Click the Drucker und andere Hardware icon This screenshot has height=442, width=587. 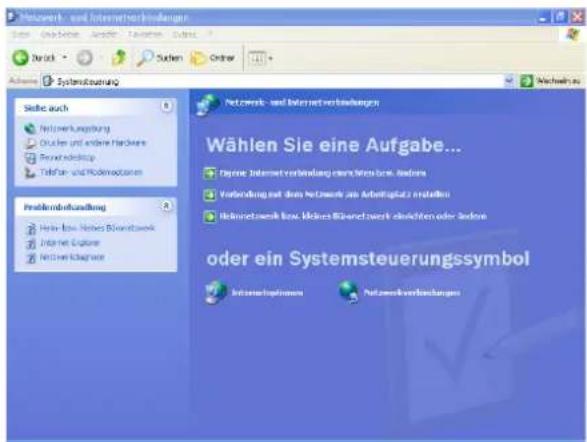pos(30,143)
